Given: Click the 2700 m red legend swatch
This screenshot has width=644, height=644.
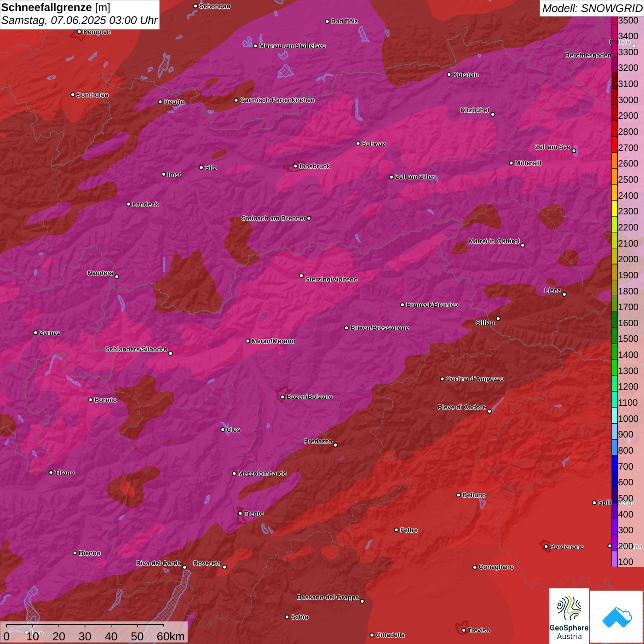Looking at the screenshot, I should click(615, 144).
